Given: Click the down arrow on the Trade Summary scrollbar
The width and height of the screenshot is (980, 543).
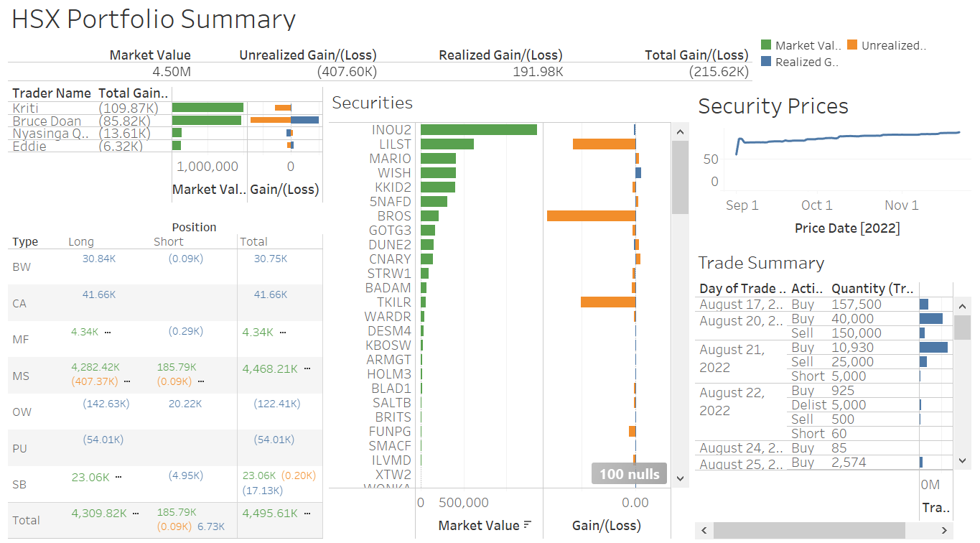Looking at the screenshot, I should point(963,460).
